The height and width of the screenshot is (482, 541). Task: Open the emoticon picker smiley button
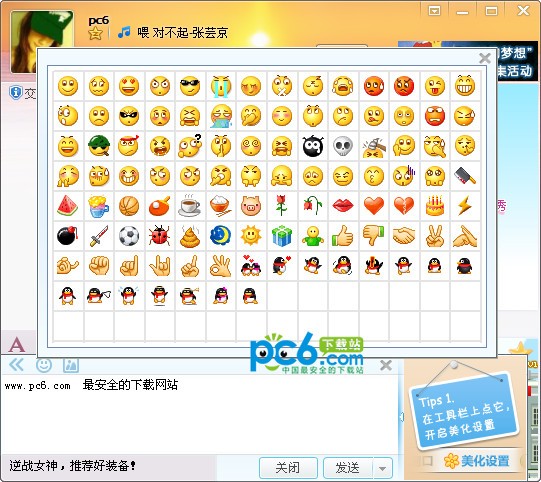[x=44, y=365]
